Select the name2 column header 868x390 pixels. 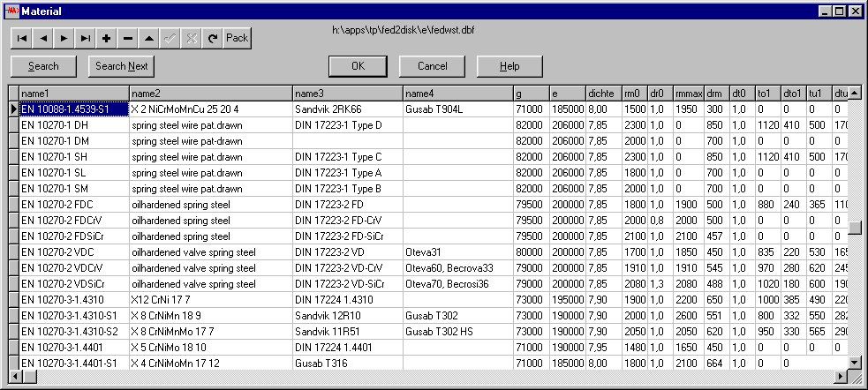[210, 94]
